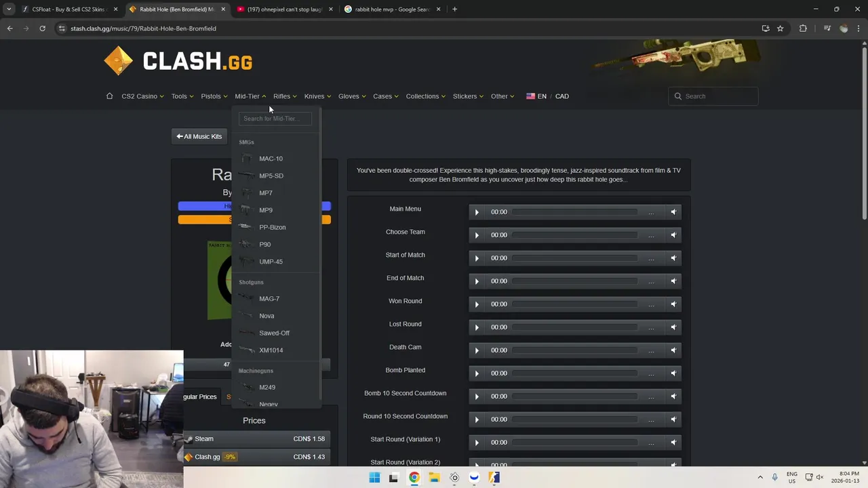868x488 pixels.
Task: Open the Knives dropdown
Action: [317, 96]
